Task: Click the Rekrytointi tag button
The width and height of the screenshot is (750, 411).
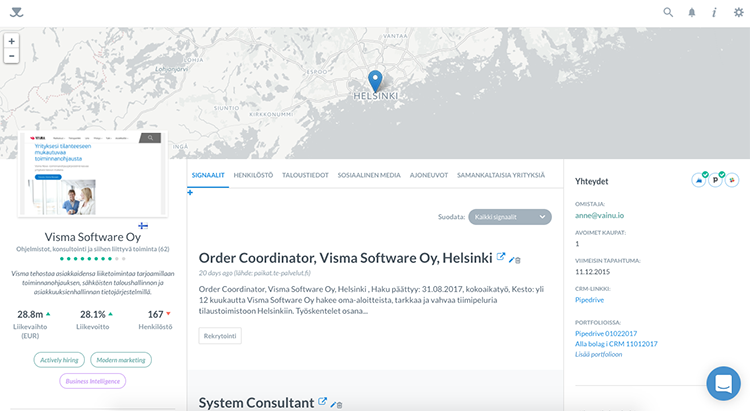Action: coord(220,336)
